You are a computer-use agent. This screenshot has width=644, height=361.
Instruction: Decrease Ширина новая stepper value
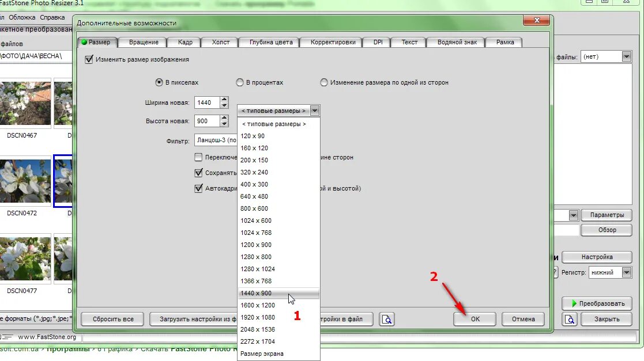pos(224,105)
